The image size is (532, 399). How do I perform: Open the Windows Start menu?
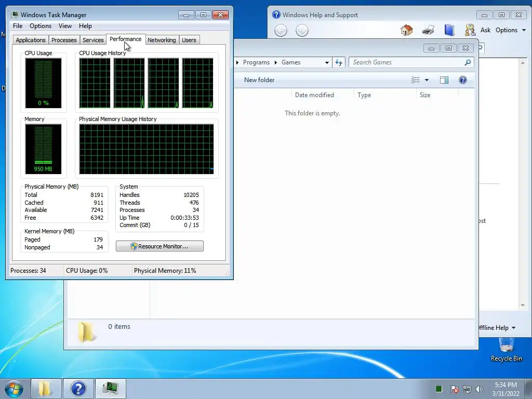(14, 389)
